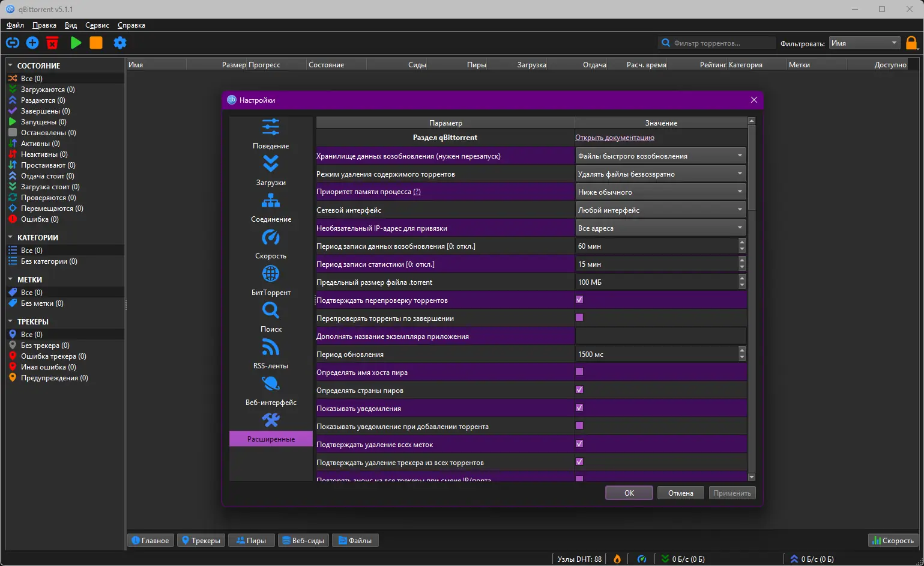Open the Соединение settings section

point(271,208)
